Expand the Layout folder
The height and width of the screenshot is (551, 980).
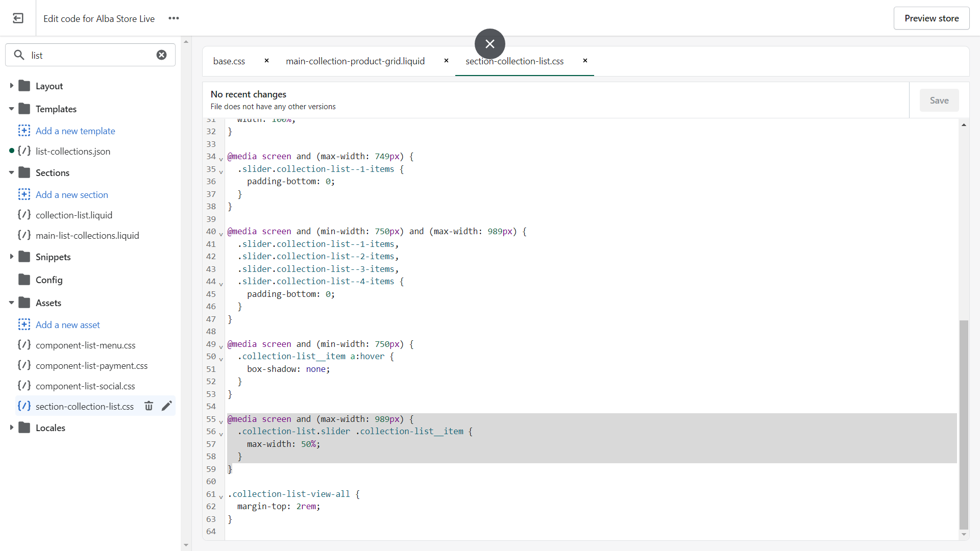(11, 86)
